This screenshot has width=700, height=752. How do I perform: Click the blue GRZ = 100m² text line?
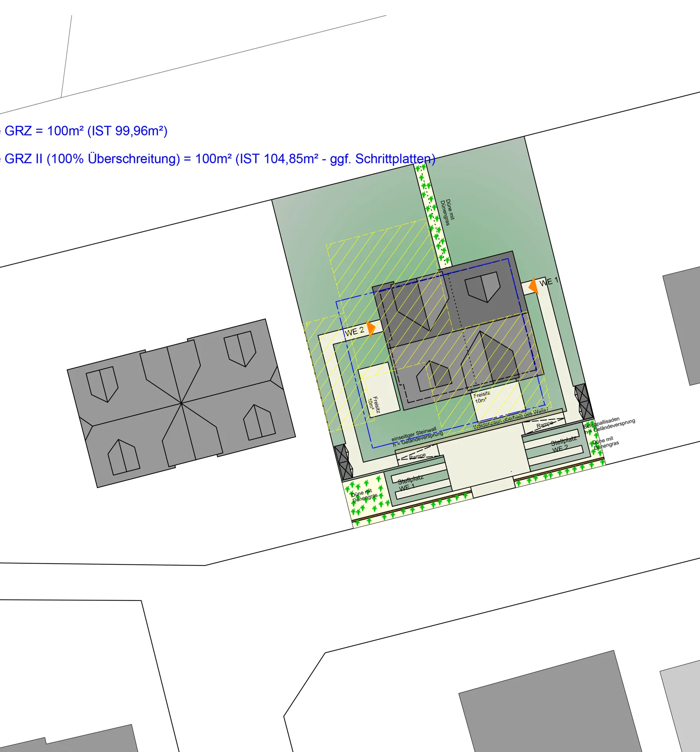(84, 131)
